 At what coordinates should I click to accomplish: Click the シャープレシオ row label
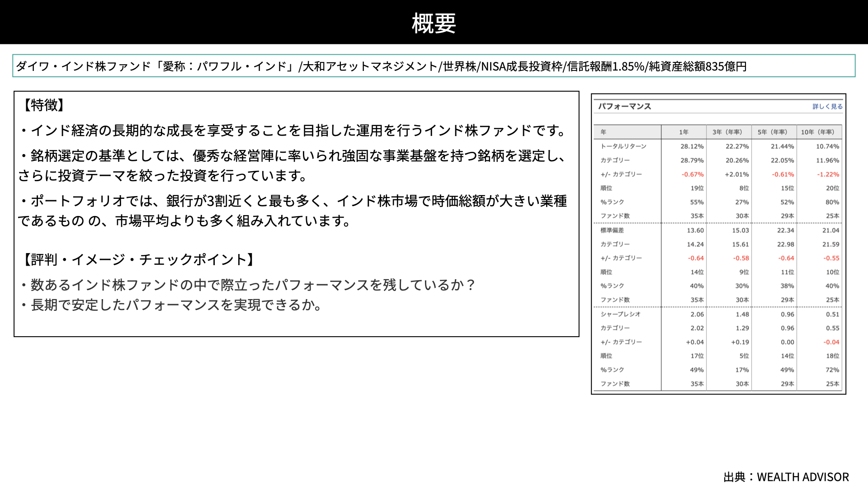(x=621, y=314)
